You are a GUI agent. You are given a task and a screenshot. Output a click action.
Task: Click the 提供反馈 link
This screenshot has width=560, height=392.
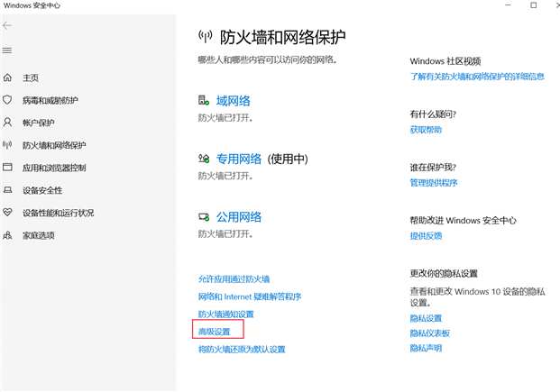click(426, 235)
